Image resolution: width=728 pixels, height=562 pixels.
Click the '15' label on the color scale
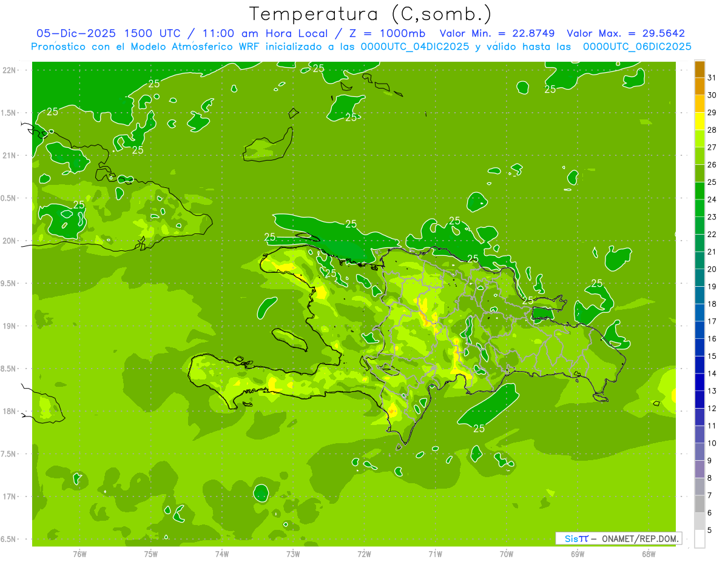(712, 356)
